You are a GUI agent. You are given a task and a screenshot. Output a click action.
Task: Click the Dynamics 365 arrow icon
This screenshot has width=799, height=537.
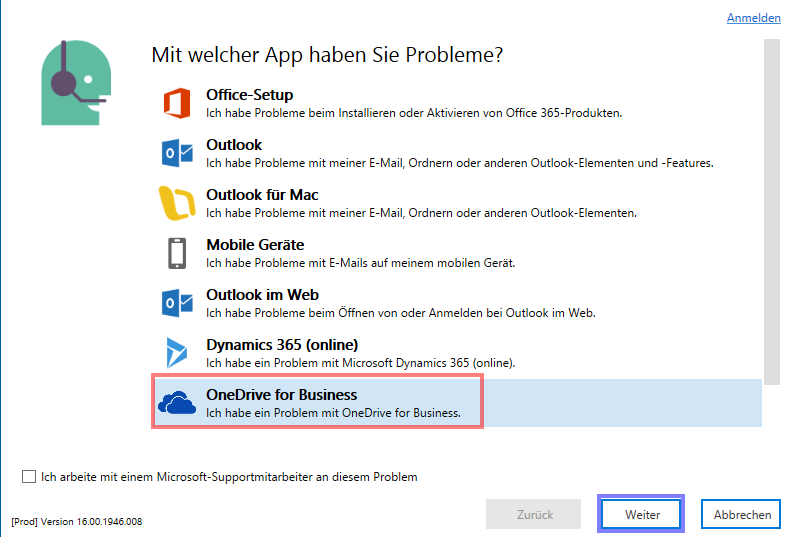pyautogui.click(x=177, y=352)
